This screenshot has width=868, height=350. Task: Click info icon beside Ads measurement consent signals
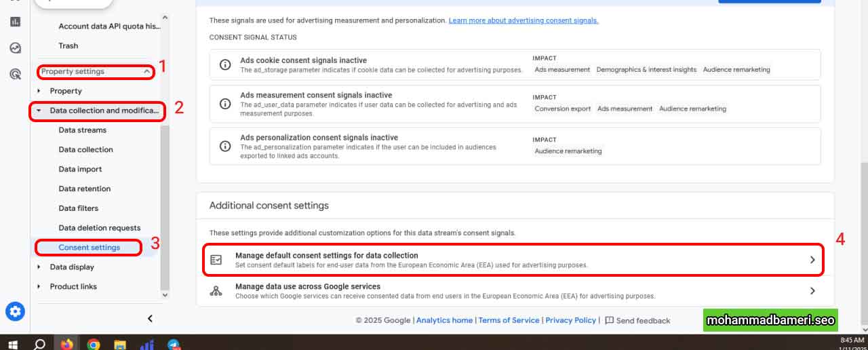[225, 104]
